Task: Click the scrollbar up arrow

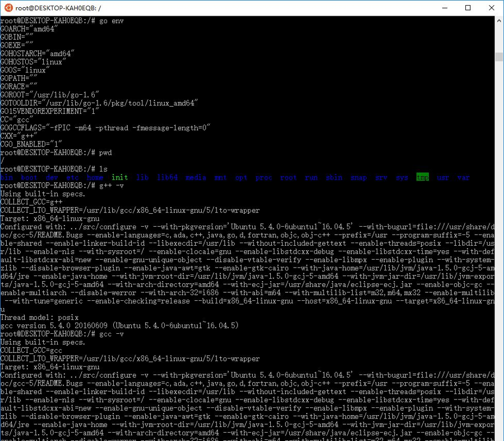Action: tap(499, 21)
